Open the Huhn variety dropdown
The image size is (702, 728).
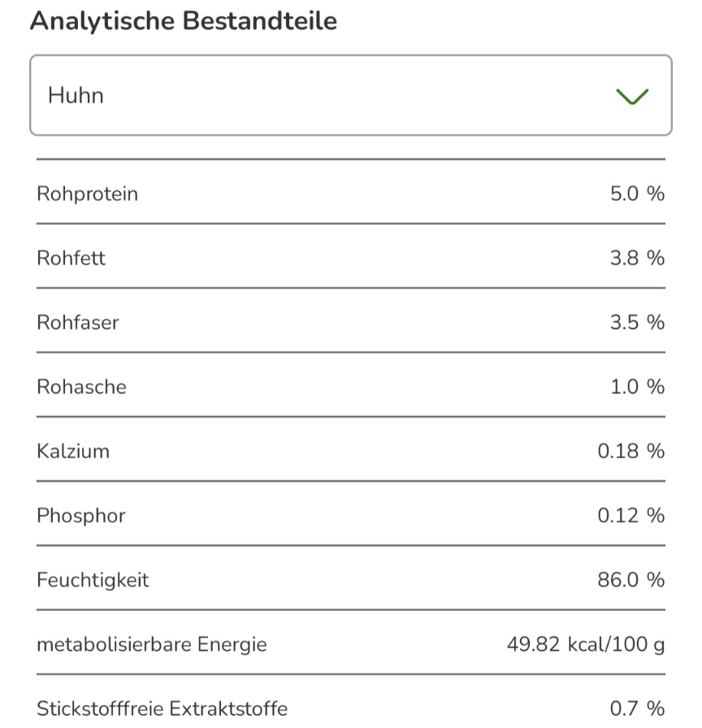(x=350, y=95)
